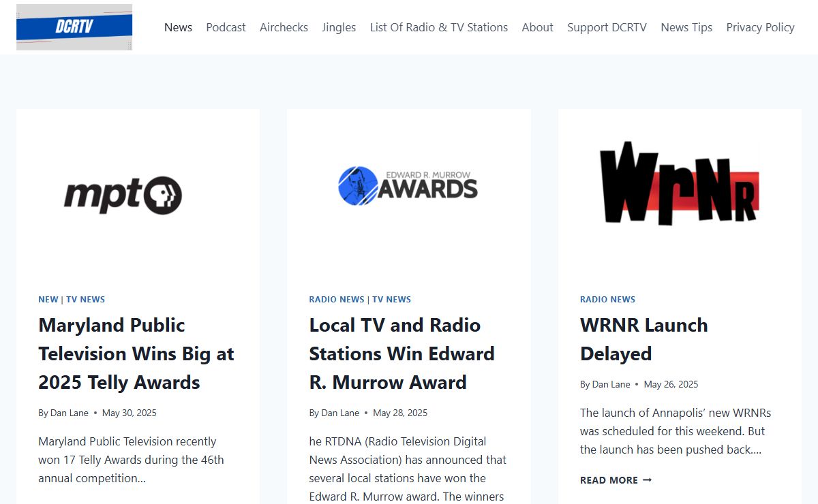This screenshot has height=504, width=818.
Task: Open TV NEWS category on the Maryland Public Television article
Action: 85,299
